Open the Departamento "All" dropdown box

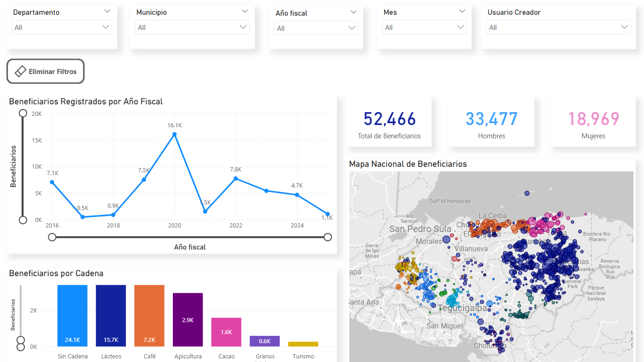[62, 28]
